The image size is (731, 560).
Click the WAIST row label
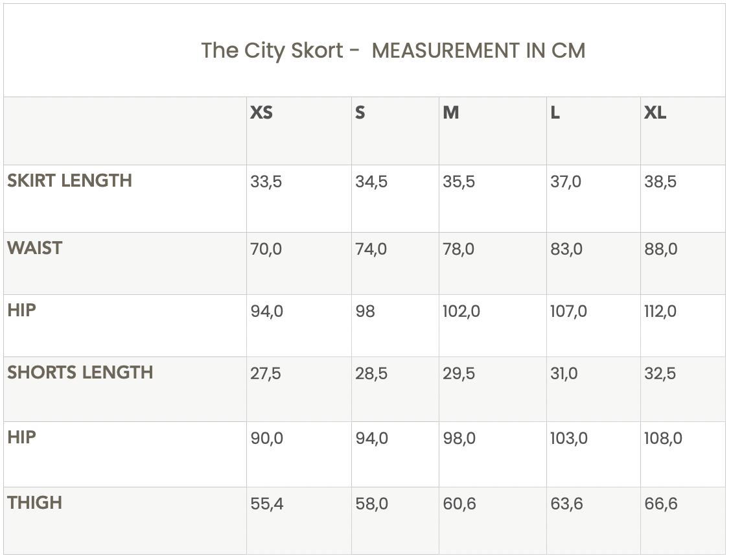pyautogui.click(x=35, y=248)
